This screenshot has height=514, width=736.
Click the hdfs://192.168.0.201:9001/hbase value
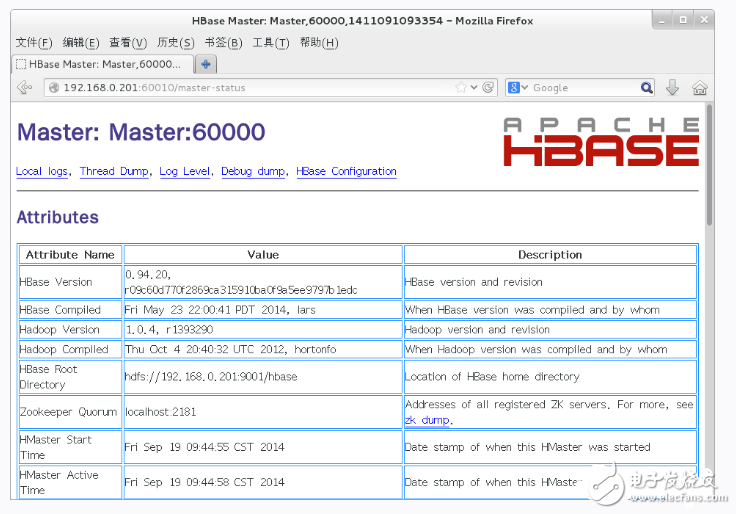[263, 377]
